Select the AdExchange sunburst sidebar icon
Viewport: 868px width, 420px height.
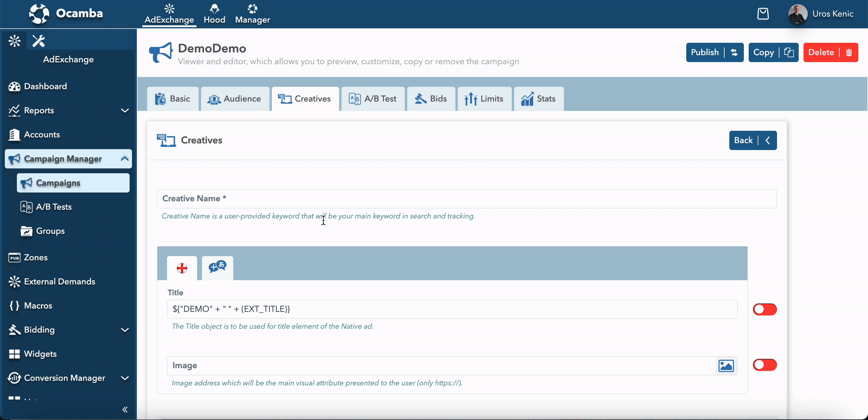(15, 41)
